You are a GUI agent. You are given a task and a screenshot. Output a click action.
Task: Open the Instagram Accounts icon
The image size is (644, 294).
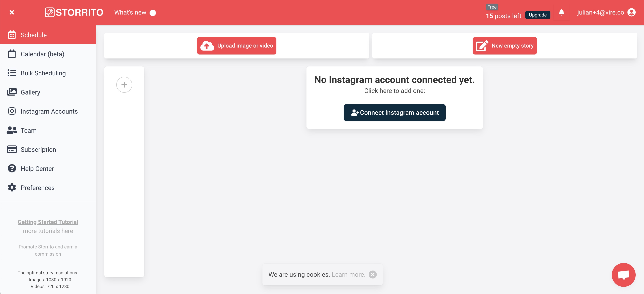tap(12, 111)
